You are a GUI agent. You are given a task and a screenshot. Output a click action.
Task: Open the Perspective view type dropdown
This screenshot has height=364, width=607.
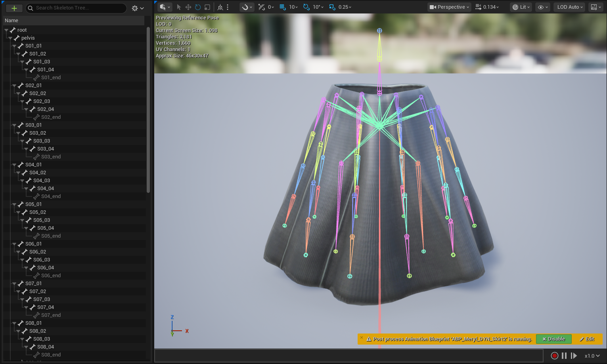[449, 7]
